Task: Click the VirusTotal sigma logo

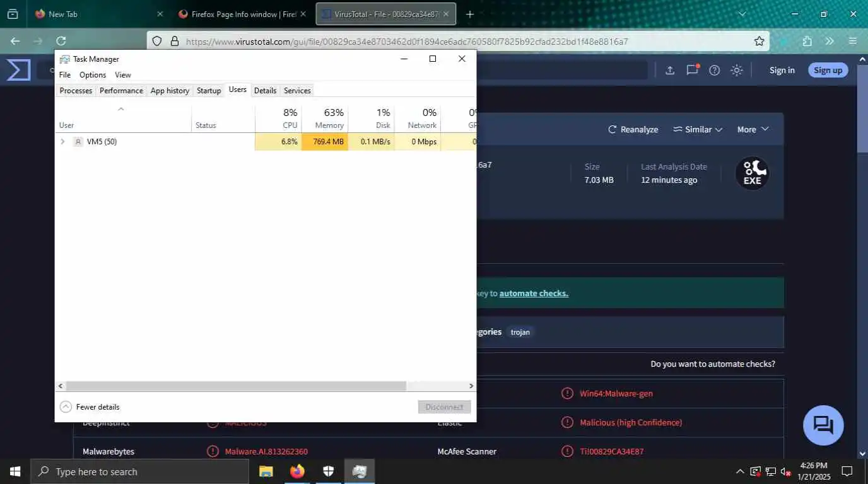Action: tap(18, 70)
